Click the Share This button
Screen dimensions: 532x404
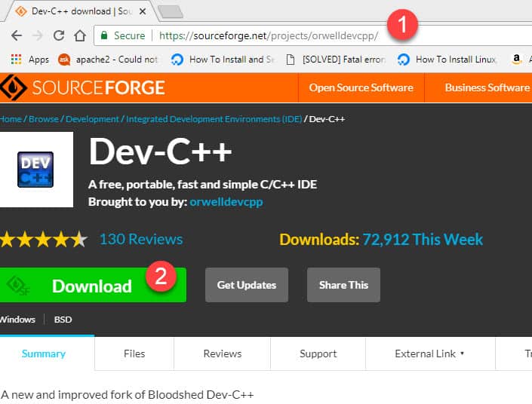343,285
